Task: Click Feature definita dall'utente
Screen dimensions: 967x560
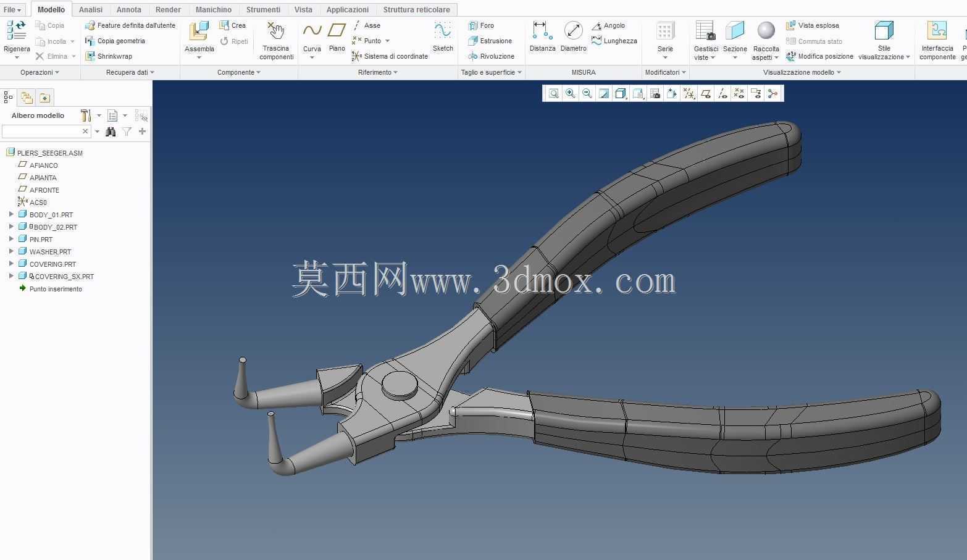Action: [x=130, y=25]
